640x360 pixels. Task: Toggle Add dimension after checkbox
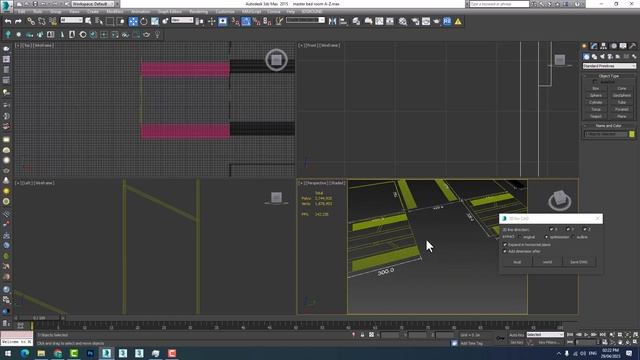(505, 251)
